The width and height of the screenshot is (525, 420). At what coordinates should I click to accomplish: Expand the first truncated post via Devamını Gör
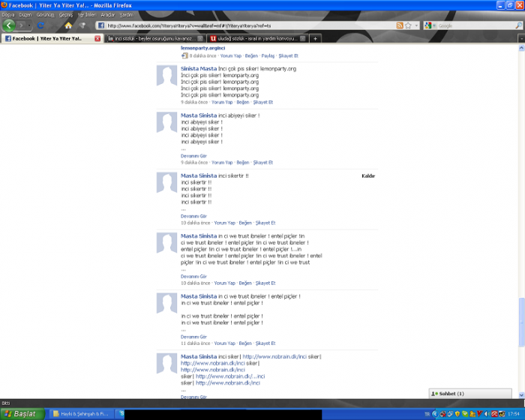[193, 155]
